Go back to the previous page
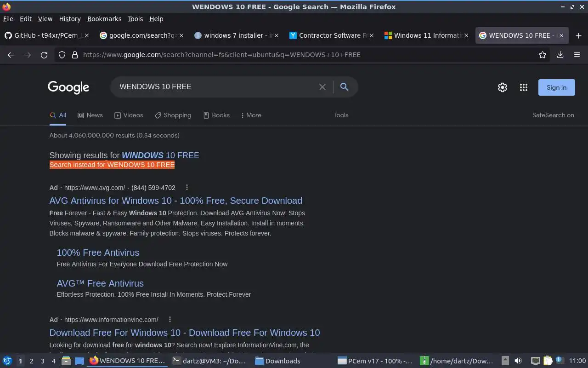 point(11,55)
